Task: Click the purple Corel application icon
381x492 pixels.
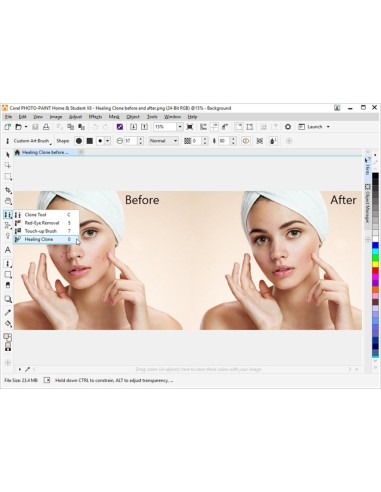Action: coord(120,127)
